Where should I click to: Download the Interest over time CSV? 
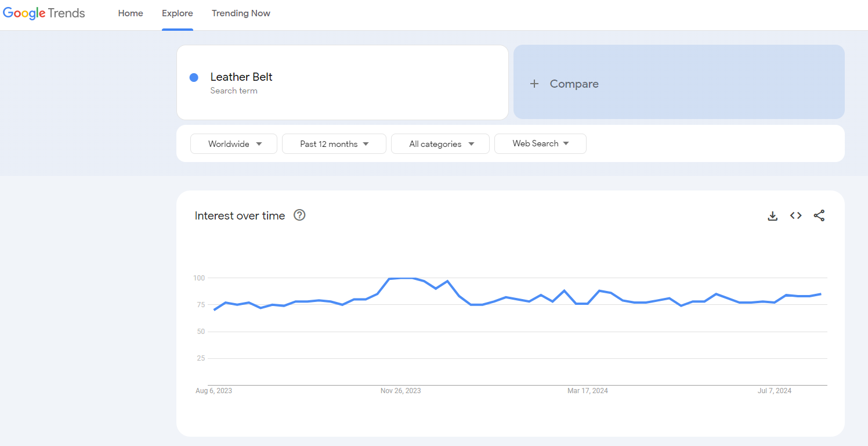[772, 216]
